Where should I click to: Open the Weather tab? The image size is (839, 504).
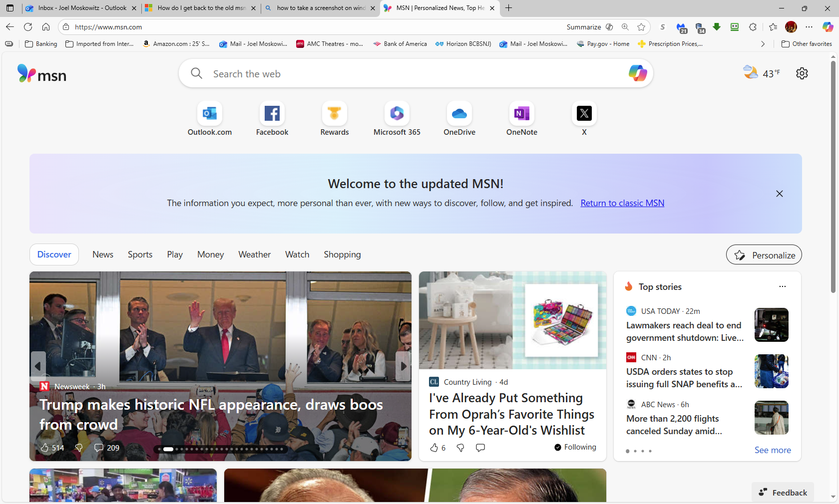tap(254, 254)
